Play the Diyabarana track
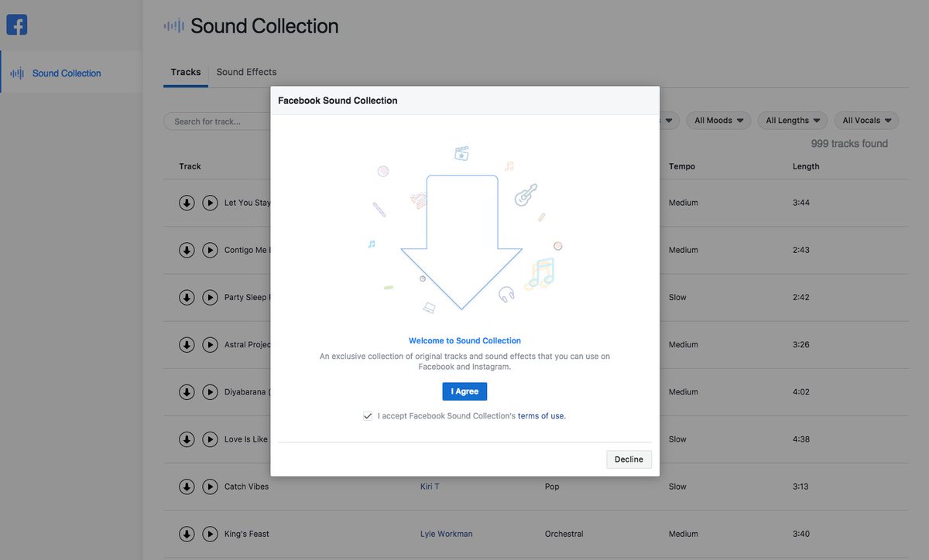 (x=210, y=392)
